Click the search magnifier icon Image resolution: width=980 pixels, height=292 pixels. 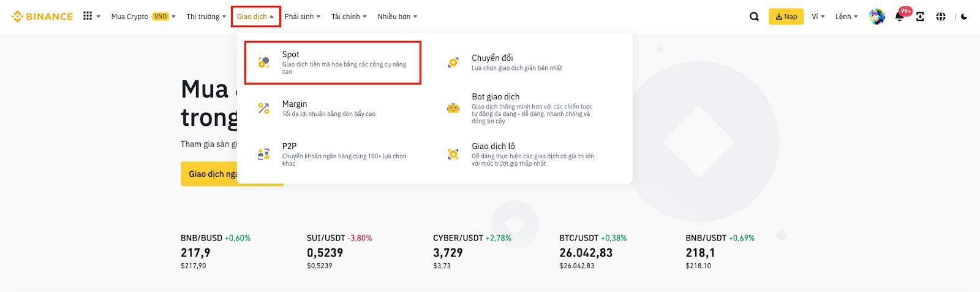754,17
